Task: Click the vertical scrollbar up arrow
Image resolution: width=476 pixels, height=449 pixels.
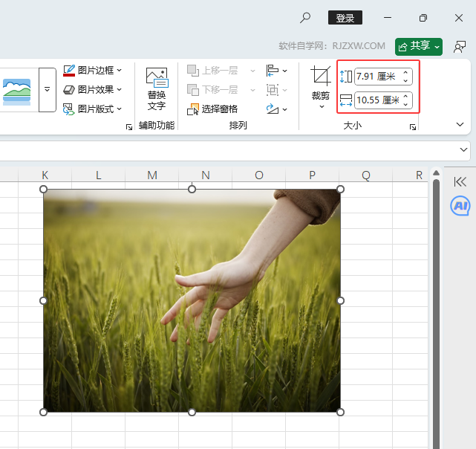Action: [x=436, y=173]
